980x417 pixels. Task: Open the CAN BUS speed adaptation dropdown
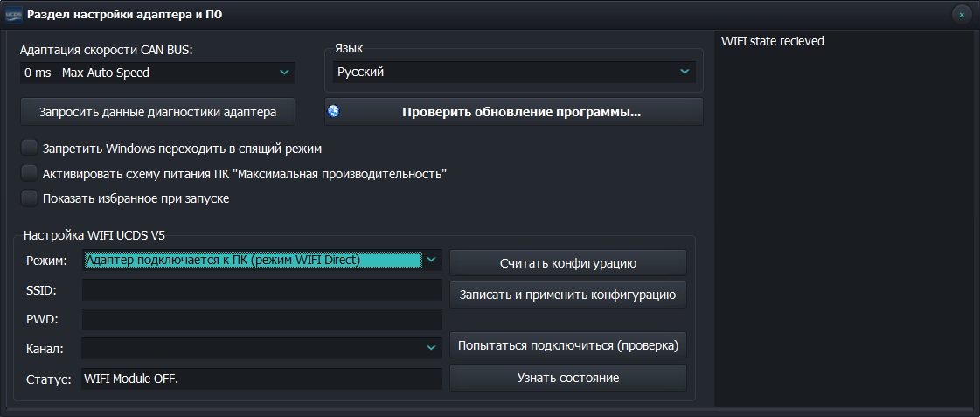click(x=284, y=73)
